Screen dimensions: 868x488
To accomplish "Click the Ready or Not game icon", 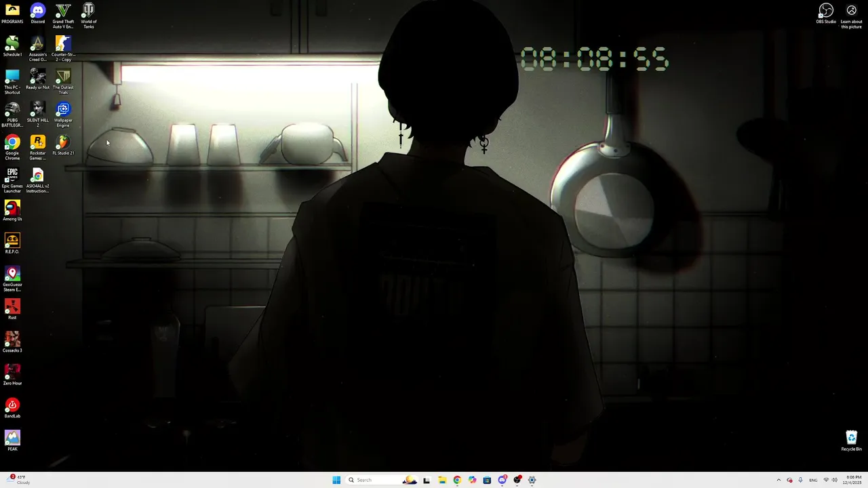I will click(38, 79).
